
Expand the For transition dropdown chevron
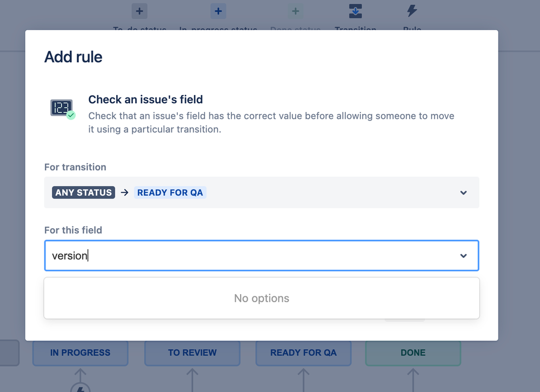[464, 192]
